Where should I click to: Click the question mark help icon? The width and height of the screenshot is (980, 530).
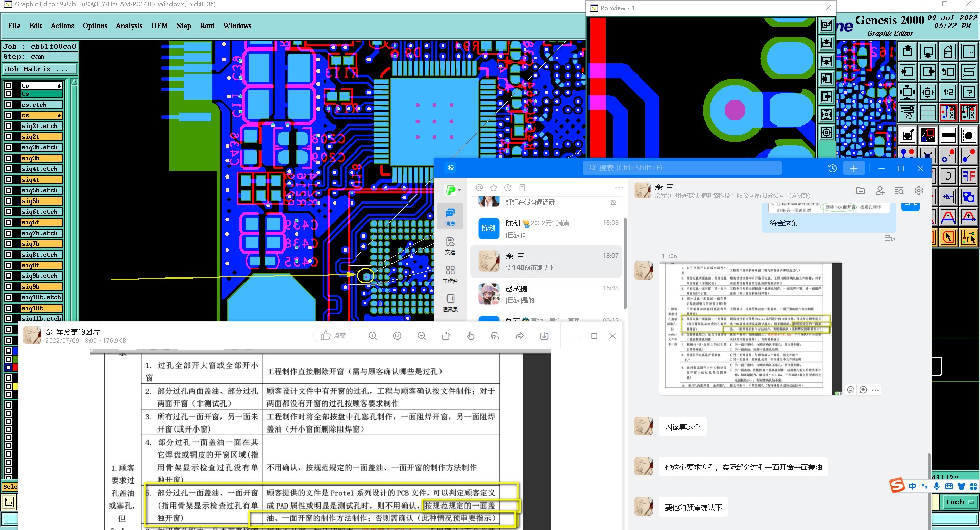(968, 92)
